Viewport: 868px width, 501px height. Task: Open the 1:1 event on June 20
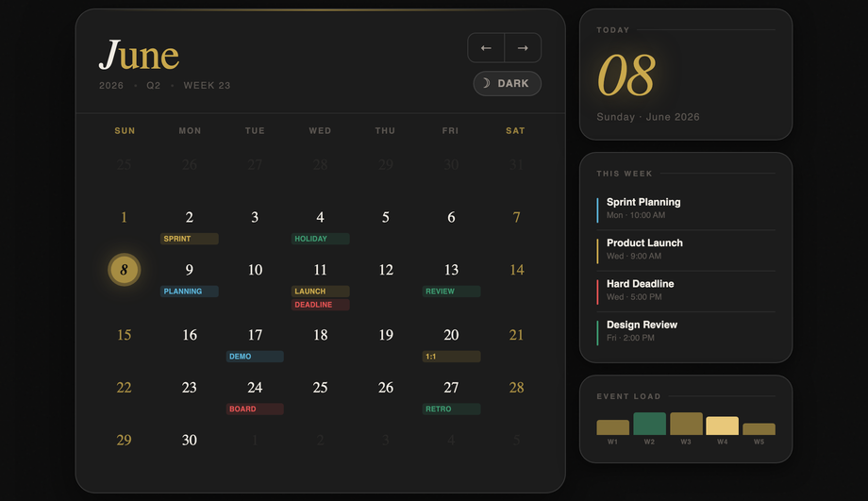tap(451, 357)
